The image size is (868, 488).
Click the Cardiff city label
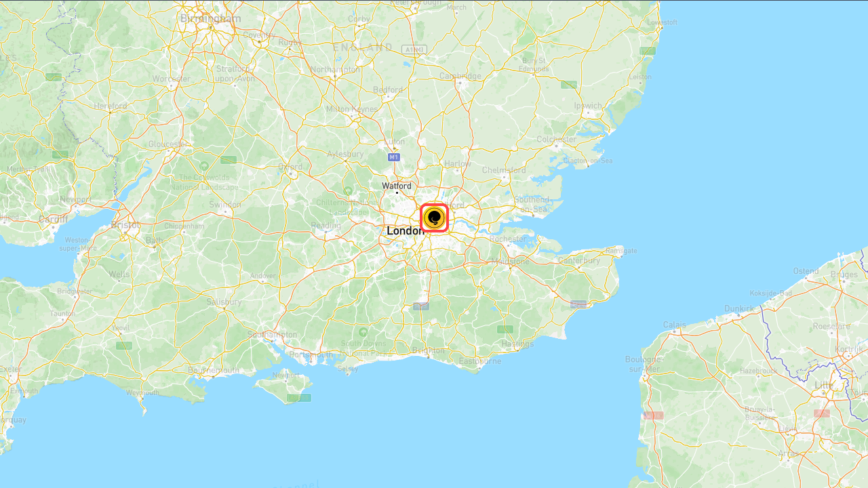click(x=53, y=219)
